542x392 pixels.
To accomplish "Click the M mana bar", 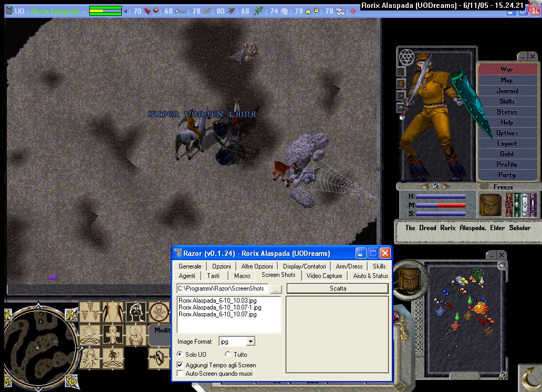I will [x=441, y=205].
